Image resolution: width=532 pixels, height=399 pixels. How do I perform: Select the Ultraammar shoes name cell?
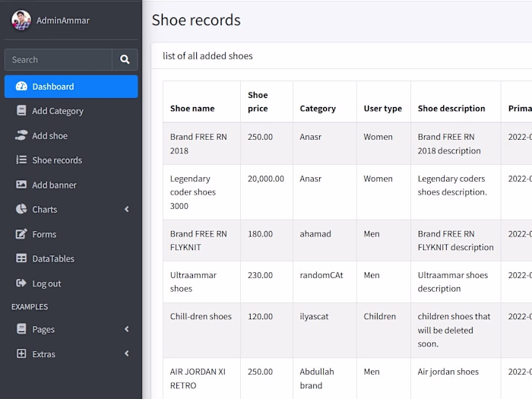pos(201,282)
